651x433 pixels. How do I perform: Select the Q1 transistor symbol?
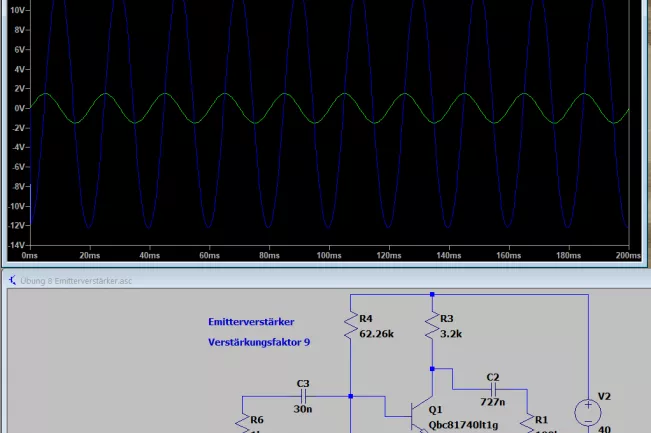(420, 416)
